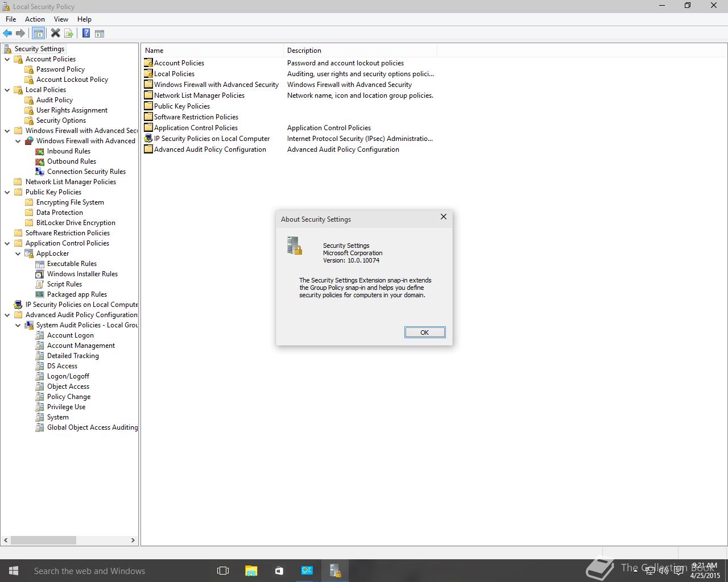Toggle Show/Hide Action Pane toolbar icon
The image size is (728, 582).
[100, 34]
